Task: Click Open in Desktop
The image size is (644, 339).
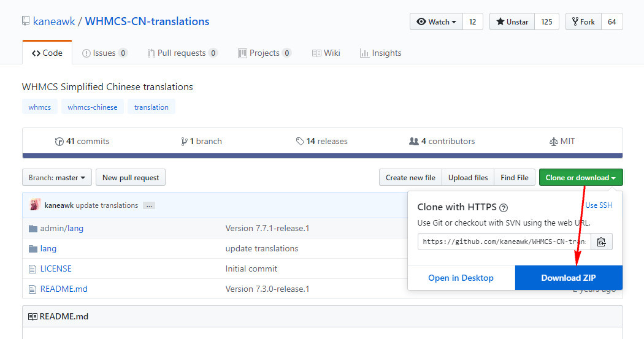Action: (461, 278)
